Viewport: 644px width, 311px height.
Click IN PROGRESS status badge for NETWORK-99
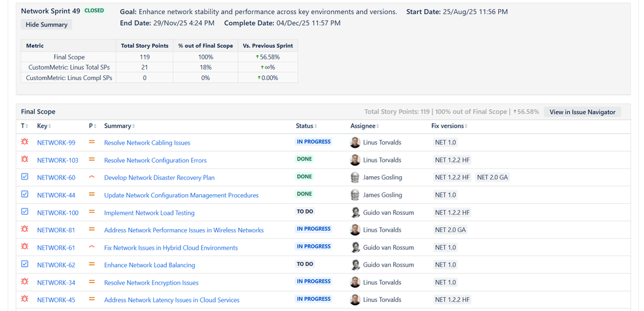pos(313,142)
